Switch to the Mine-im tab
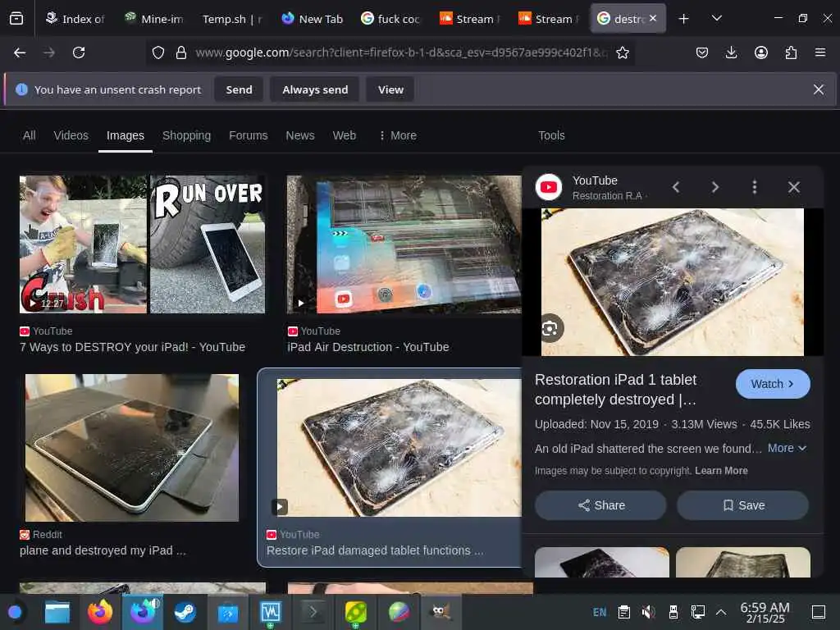Screen dimensions: 840x630 pos(154,19)
